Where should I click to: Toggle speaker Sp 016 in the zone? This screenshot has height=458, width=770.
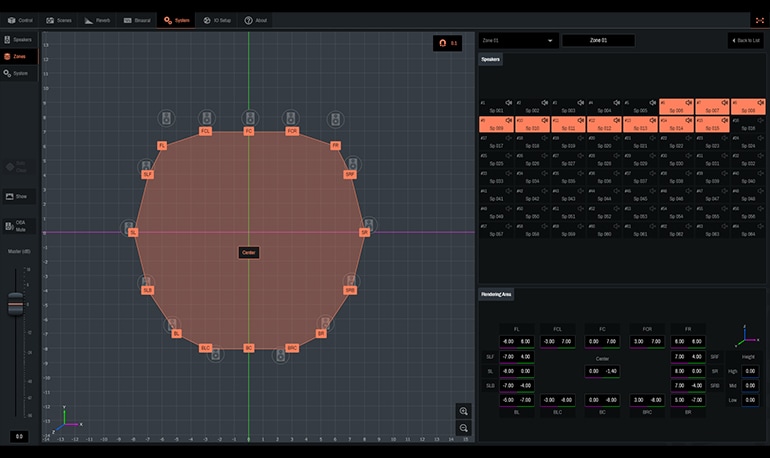coord(748,124)
